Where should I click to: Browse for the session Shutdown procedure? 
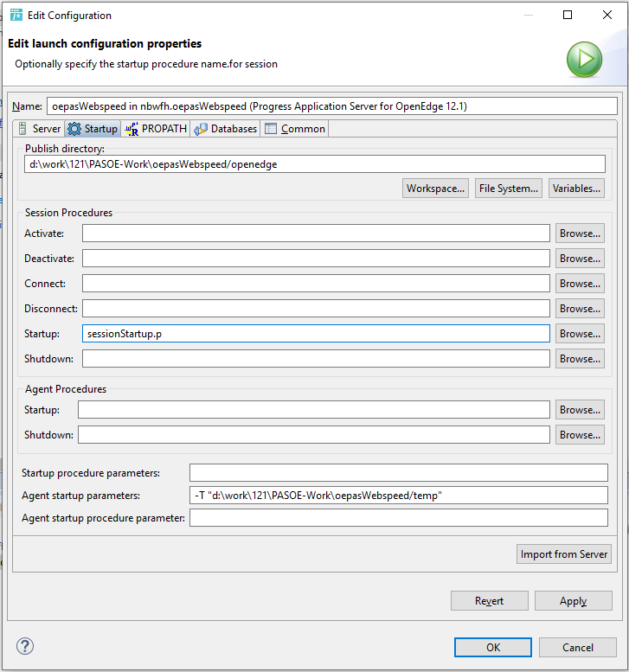pyautogui.click(x=580, y=359)
